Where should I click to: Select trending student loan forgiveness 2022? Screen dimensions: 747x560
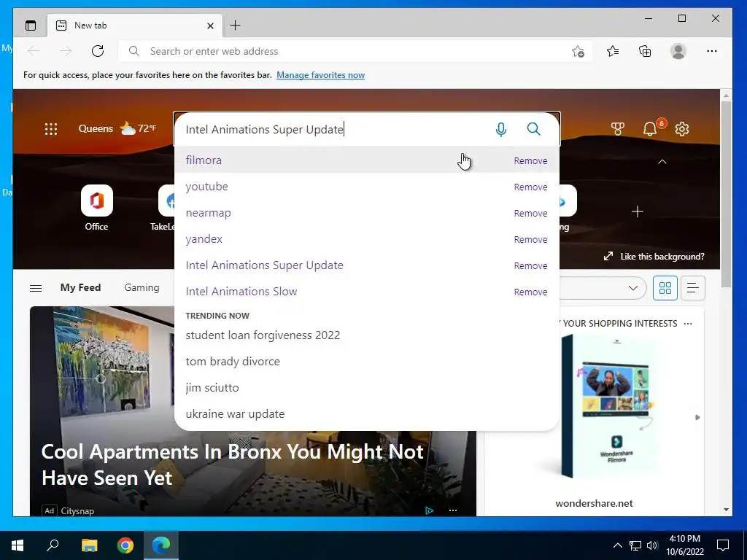pos(367,335)
